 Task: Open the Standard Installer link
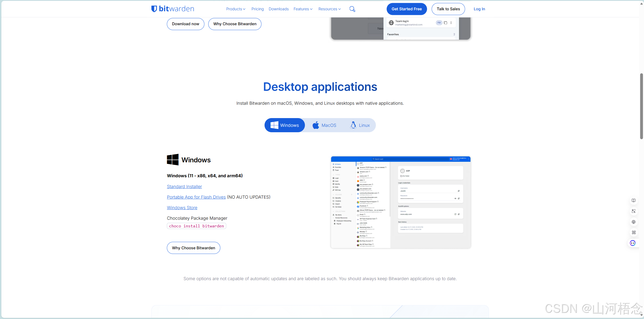pos(184,187)
